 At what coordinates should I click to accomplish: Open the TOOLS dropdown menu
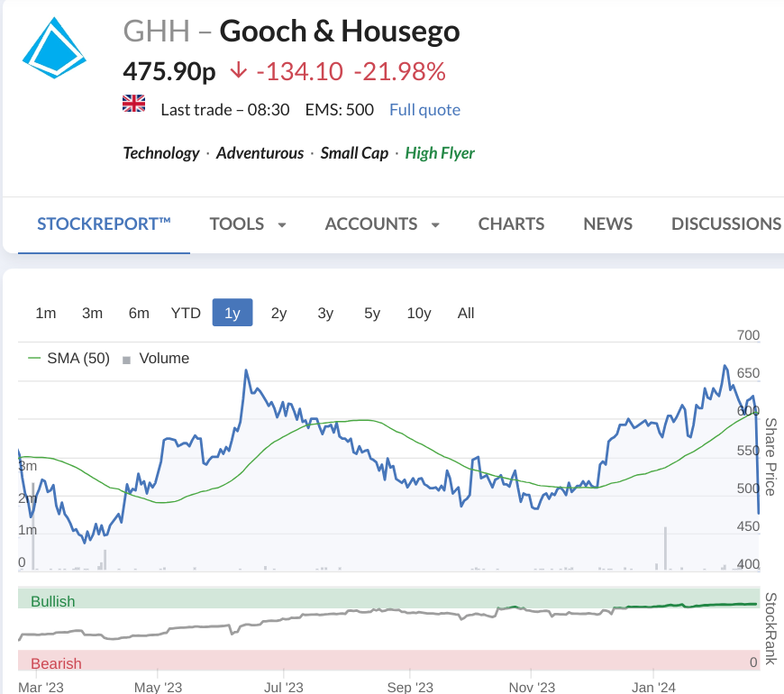[248, 224]
